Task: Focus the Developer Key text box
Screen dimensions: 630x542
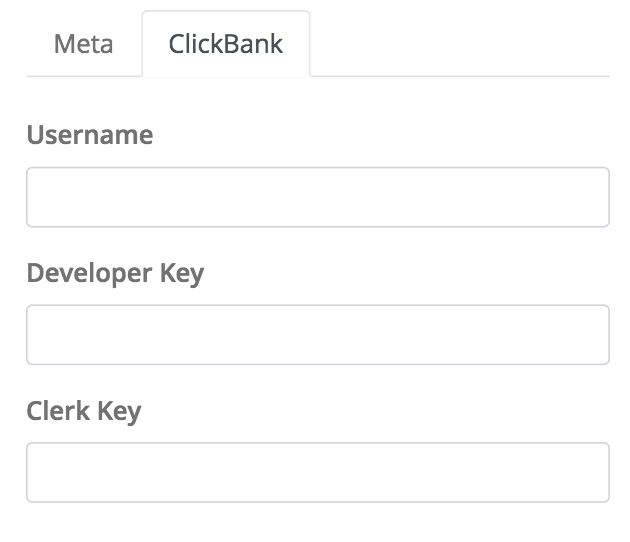Action: (x=317, y=335)
